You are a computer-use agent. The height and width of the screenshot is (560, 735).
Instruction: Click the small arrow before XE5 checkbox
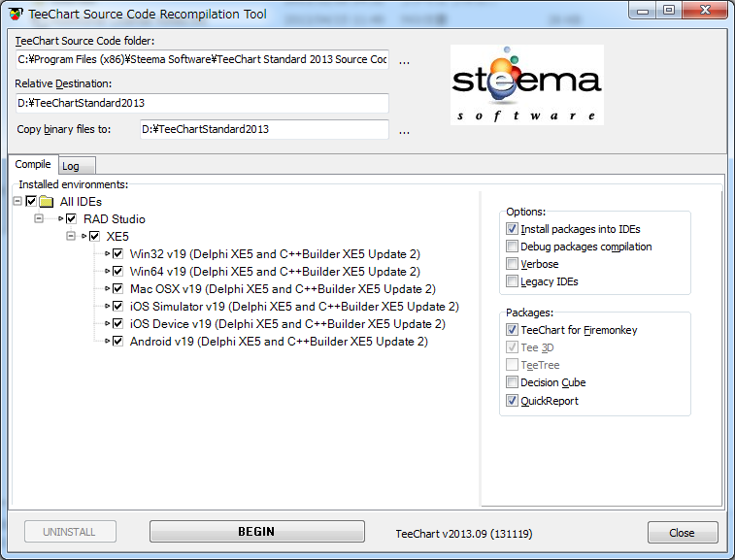pyautogui.click(x=84, y=236)
